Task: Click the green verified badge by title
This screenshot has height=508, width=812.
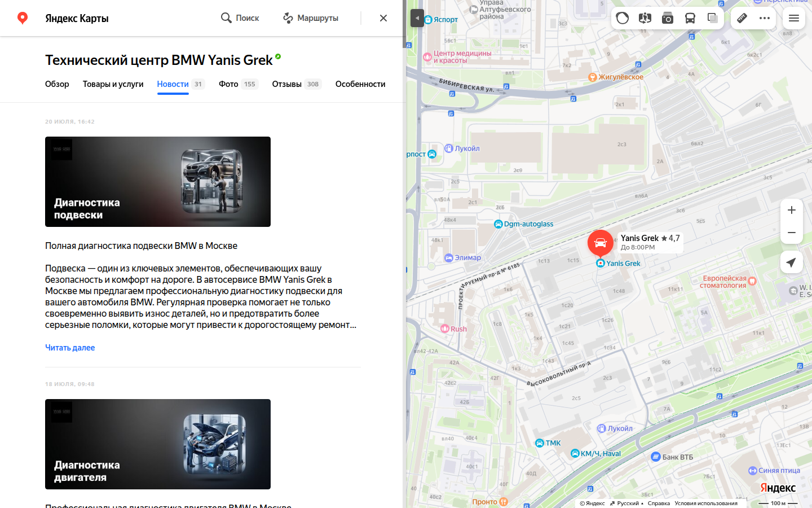Action: coord(278,56)
